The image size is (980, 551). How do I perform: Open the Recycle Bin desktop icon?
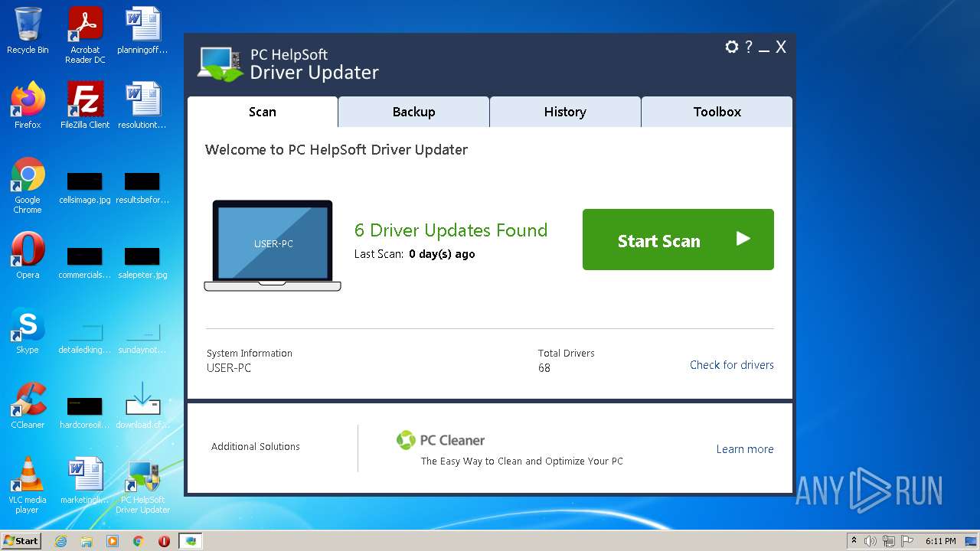click(x=28, y=31)
